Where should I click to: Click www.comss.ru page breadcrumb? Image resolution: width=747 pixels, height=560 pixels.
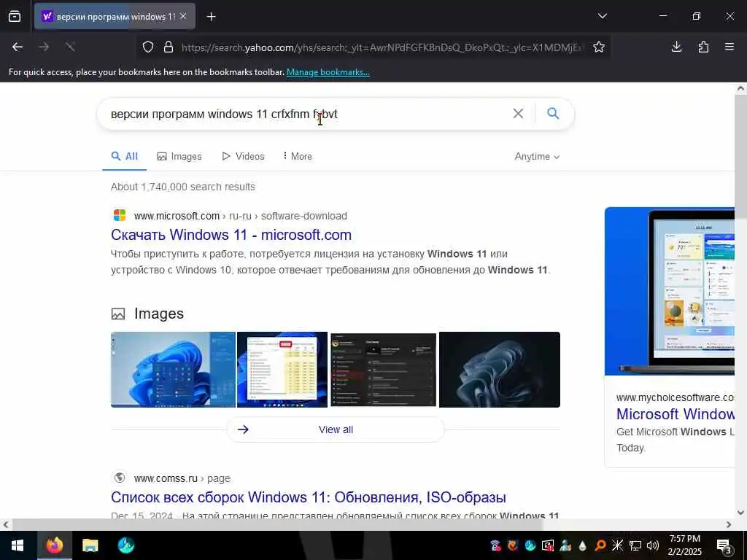[x=182, y=478]
